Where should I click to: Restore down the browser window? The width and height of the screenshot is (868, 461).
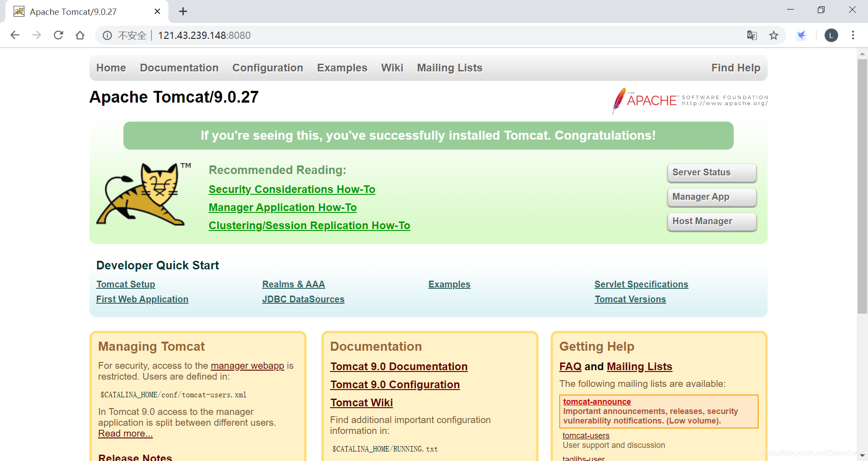pyautogui.click(x=821, y=10)
